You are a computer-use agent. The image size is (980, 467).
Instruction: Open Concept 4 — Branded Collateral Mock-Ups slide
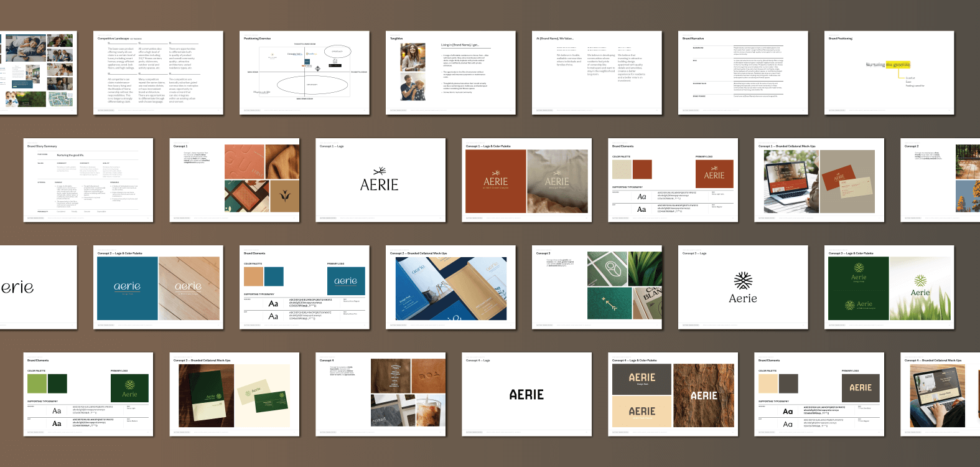pyautogui.click(x=940, y=394)
